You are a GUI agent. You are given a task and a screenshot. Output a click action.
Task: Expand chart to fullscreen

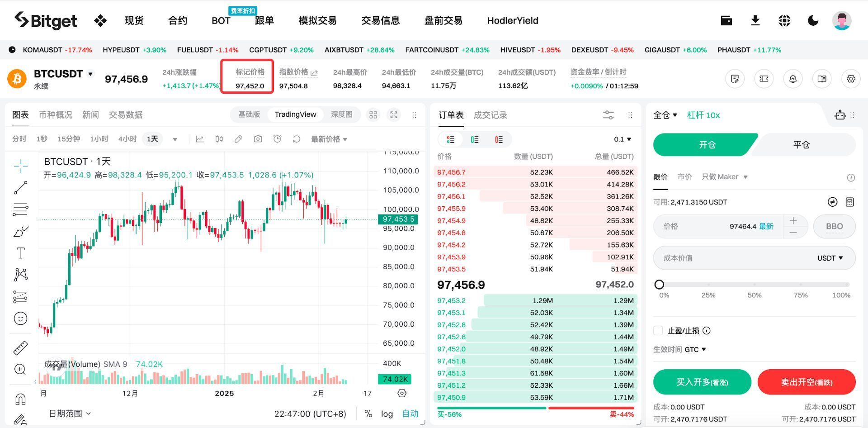point(394,115)
